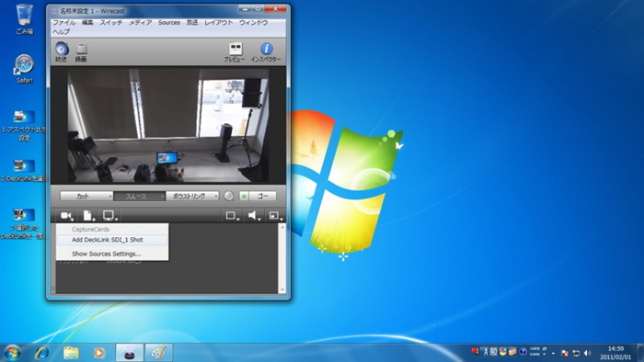This screenshot has height=362, width=644.
Task: Click the IME input mode A icon
Action: pyautogui.click(x=486, y=351)
